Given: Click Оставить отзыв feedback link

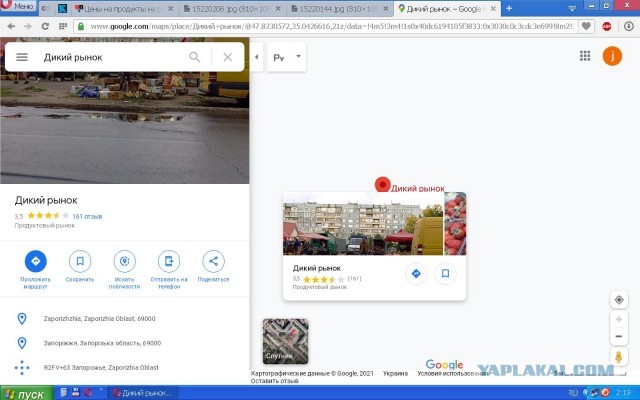Looking at the screenshot, I should 274,381.
